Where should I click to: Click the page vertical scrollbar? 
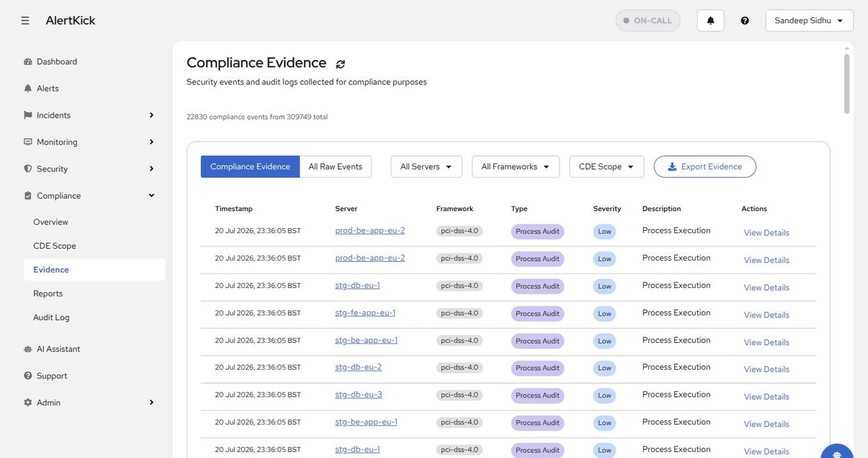coord(847,83)
